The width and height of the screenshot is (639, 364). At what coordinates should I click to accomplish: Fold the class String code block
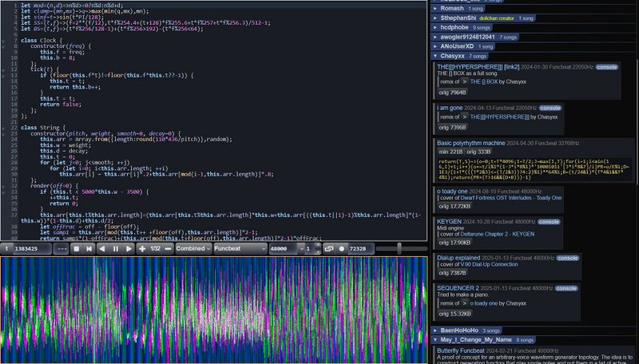pyautogui.click(x=3, y=128)
